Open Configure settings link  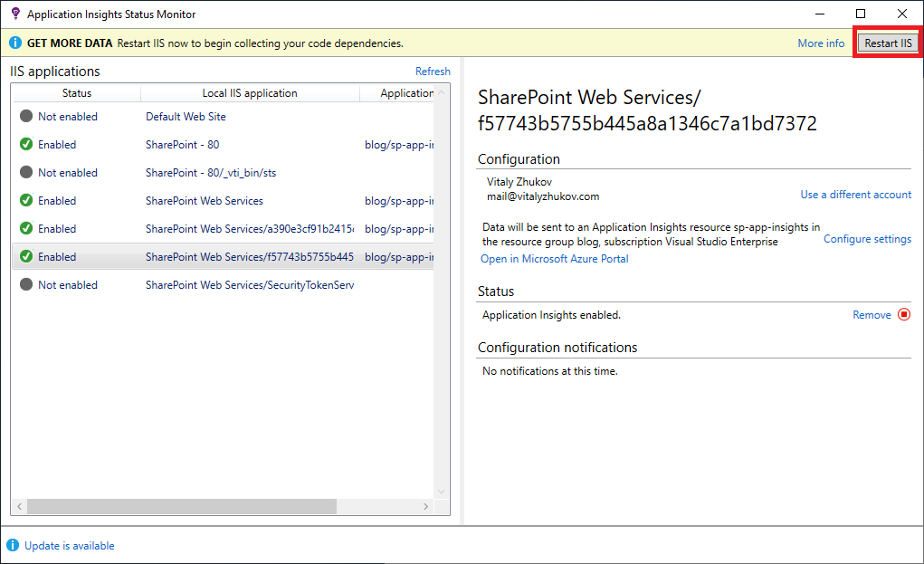[x=867, y=239]
